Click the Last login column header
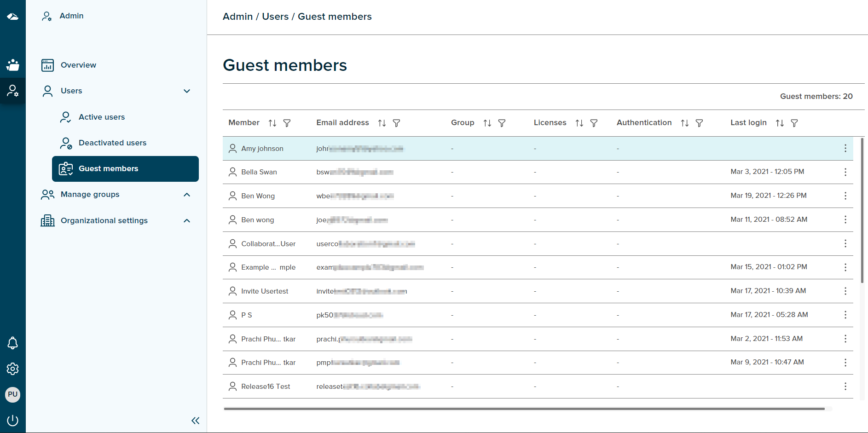868x433 pixels. click(x=748, y=123)
